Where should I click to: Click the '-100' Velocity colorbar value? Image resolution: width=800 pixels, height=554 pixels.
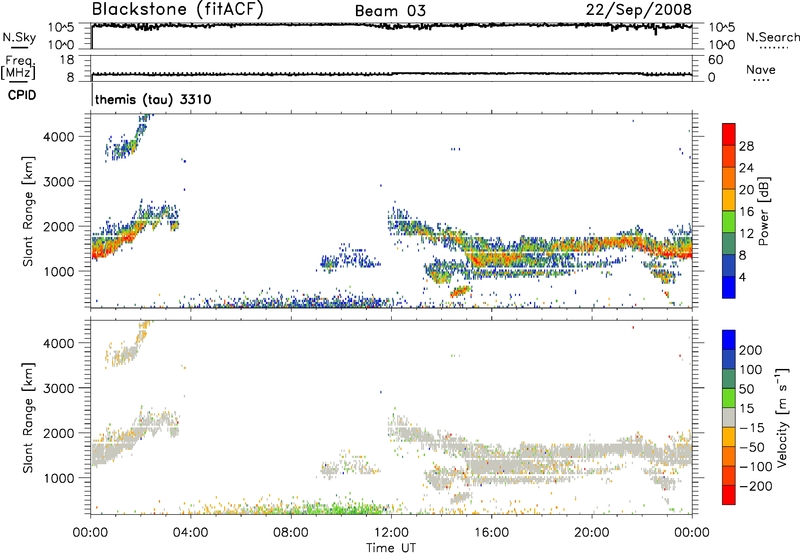tap(755, 466)
